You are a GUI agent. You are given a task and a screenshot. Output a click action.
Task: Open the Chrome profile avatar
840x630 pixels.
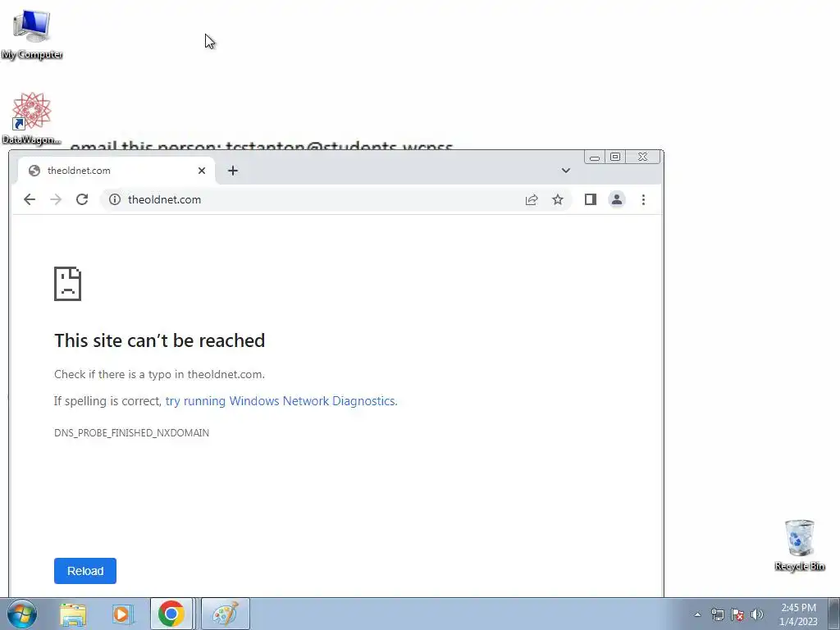click(x=617, y=200)
